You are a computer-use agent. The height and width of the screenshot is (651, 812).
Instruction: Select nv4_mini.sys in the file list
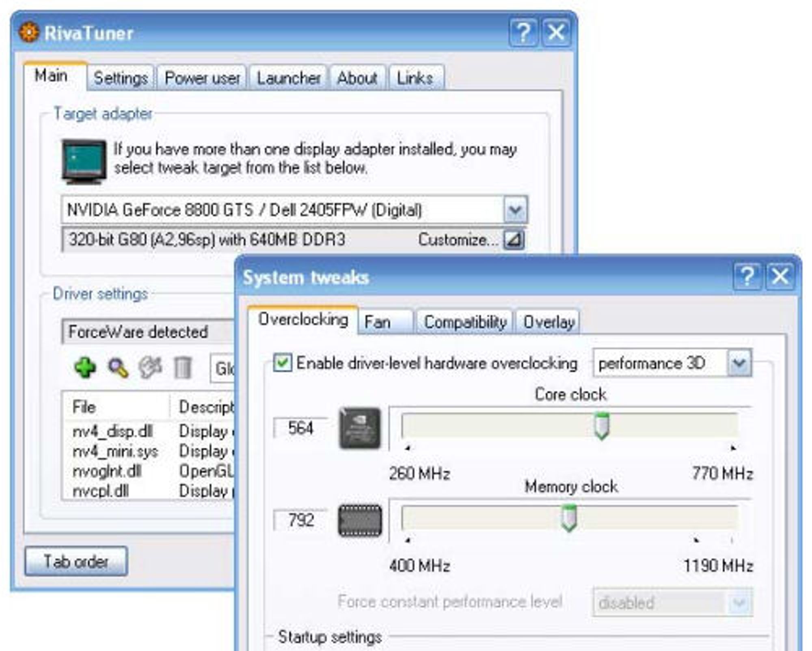pos(115,451)
